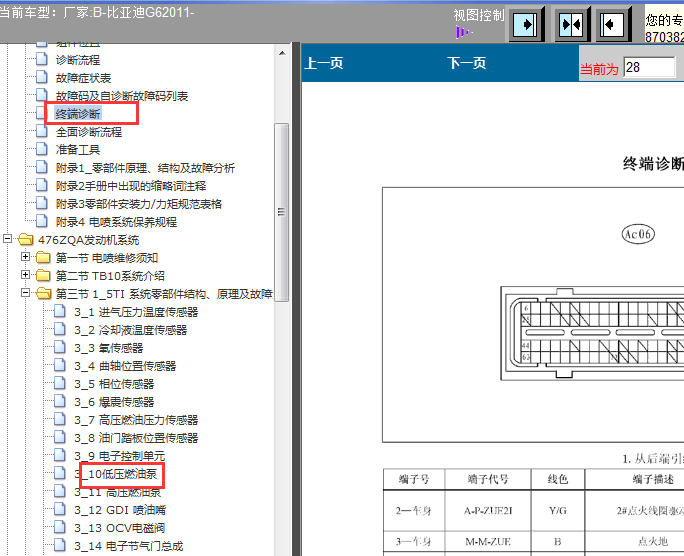Open 附录3零部件安装力/力矩规范表格
Screen dimensions: 684x556
point(139,204)
